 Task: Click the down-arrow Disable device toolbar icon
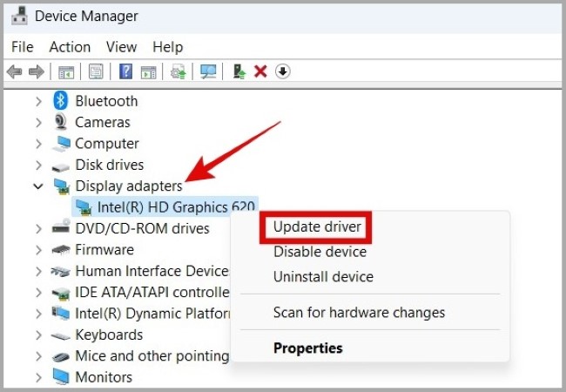(x=283, y=71)
